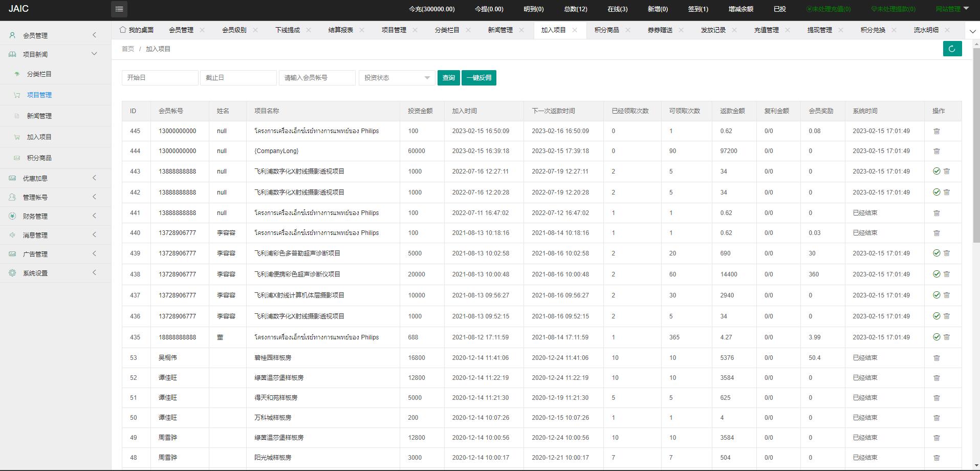Delete record ID 53 via trash icon
Image resolution: width=980 pixels, height=471 pixels.
937,358
